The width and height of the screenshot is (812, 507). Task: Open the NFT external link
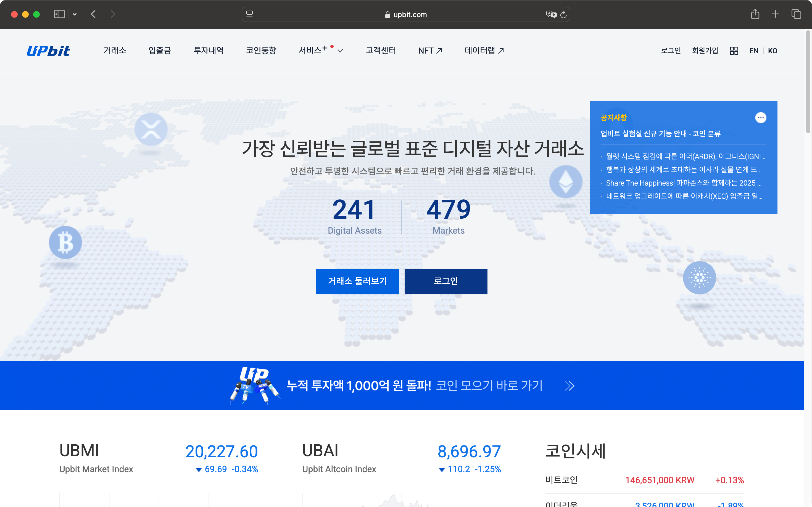pos(430,51)
